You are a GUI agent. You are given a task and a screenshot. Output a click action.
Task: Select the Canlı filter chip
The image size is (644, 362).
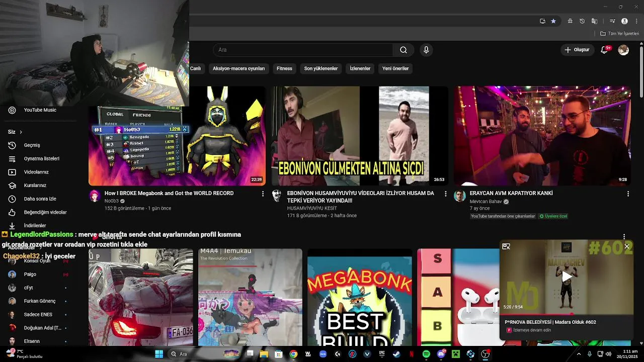195,68
